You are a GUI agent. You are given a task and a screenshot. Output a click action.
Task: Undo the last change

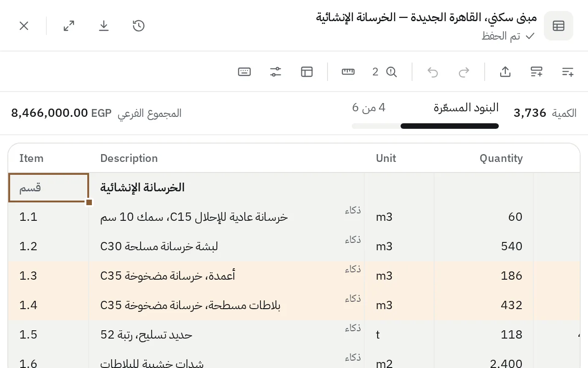[x=433, y=72]
